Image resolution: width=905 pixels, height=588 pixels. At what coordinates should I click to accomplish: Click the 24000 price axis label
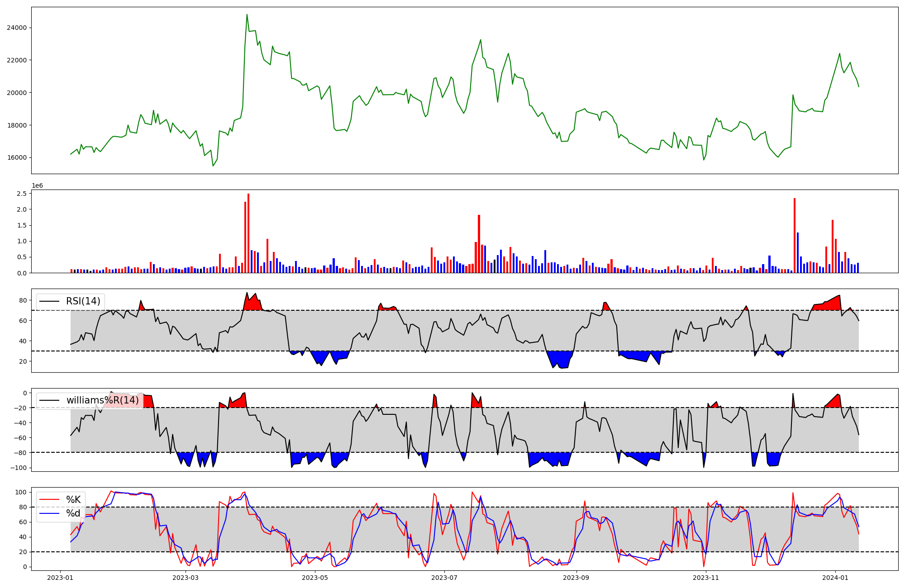click(x=17, y=28)
